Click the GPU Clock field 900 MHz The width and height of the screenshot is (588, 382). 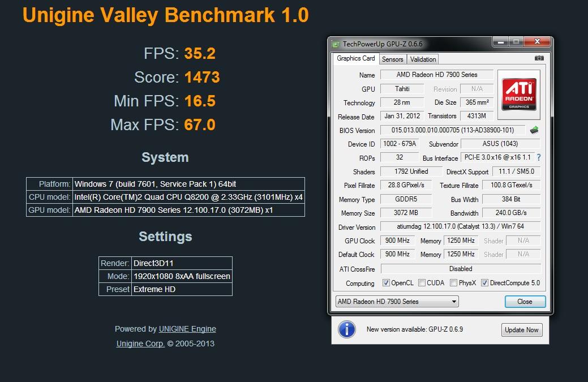point(397,241)
